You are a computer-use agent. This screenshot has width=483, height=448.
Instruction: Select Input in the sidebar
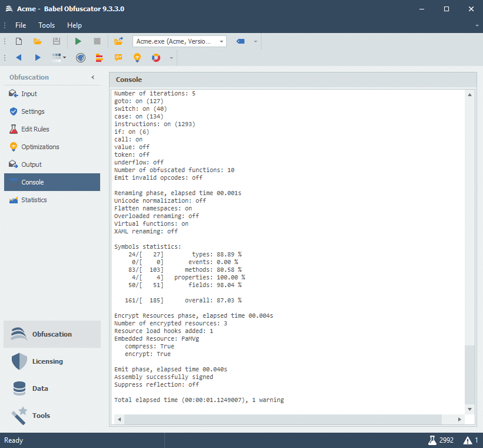coord(52,94)
